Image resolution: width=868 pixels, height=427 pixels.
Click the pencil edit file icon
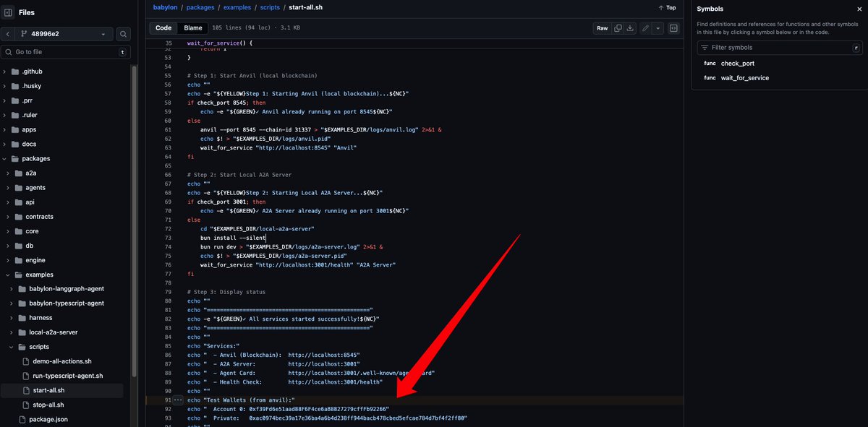[646, 28]
